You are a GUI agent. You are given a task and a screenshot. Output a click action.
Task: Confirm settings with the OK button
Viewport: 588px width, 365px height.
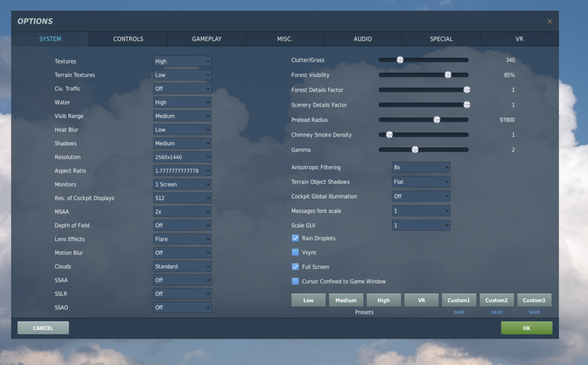pos(526,327)
